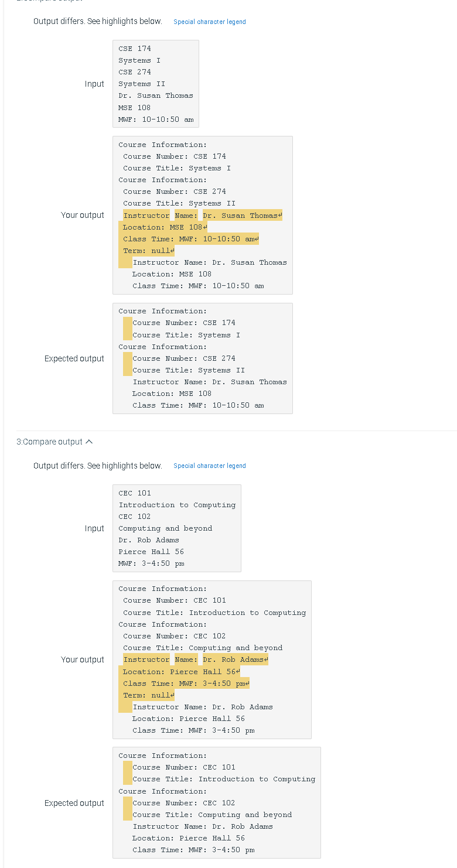457x868 pixels.
Task: Click the Expected output panel showing CEC 102
Action: tap(217, 802)
